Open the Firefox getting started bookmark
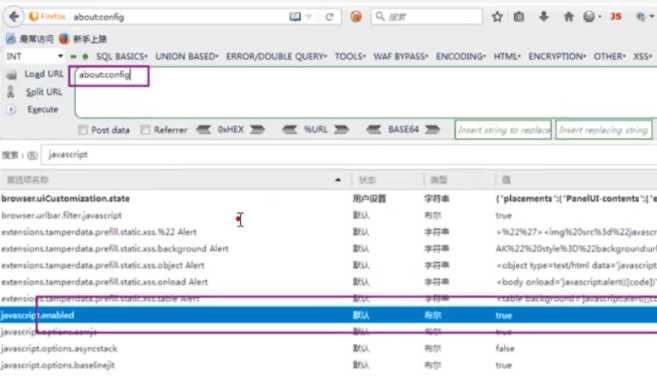The image size is (657, 386). pos(83,39)
